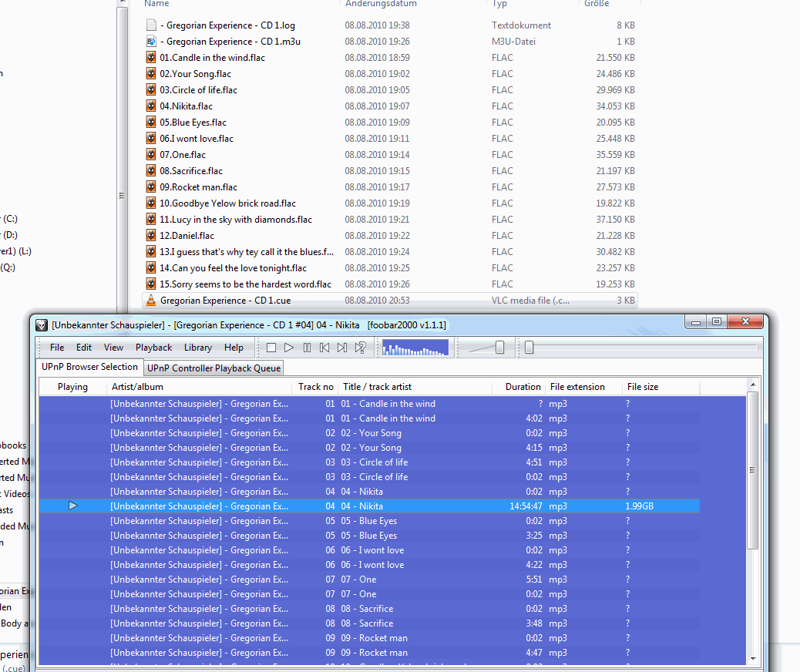Sort playlist by Playing column

[x=72, y=387]
